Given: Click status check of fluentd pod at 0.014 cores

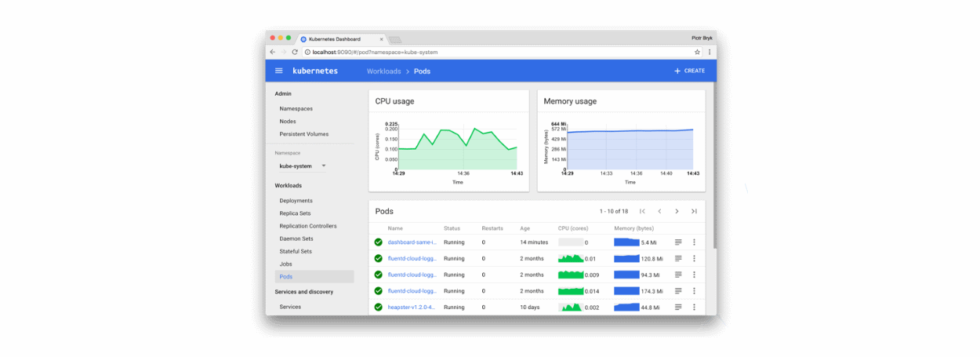Looking at the screenshot, I should point(379,291).
